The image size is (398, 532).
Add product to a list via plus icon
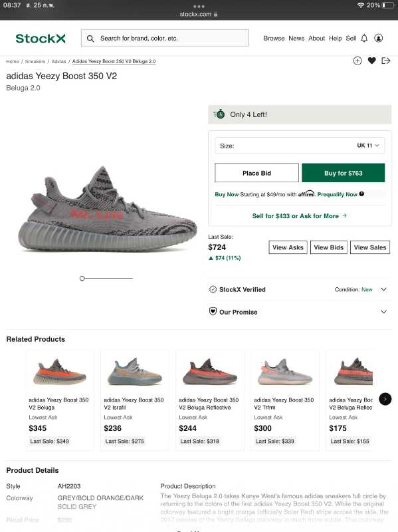pos(356,61)
